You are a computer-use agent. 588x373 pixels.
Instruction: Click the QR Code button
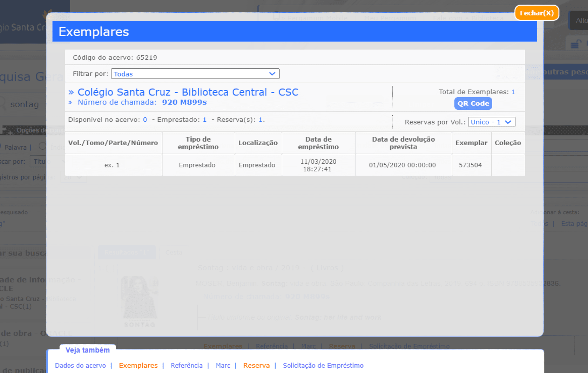(x=473, y=103)
